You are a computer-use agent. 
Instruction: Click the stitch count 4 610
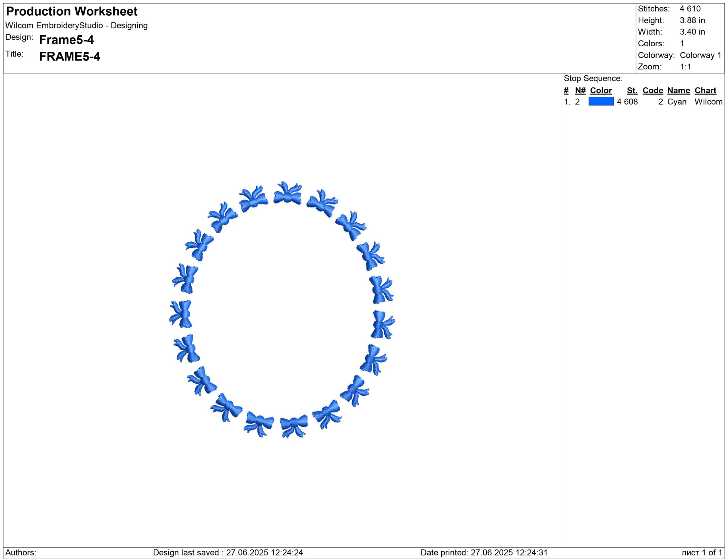point(690,9)
